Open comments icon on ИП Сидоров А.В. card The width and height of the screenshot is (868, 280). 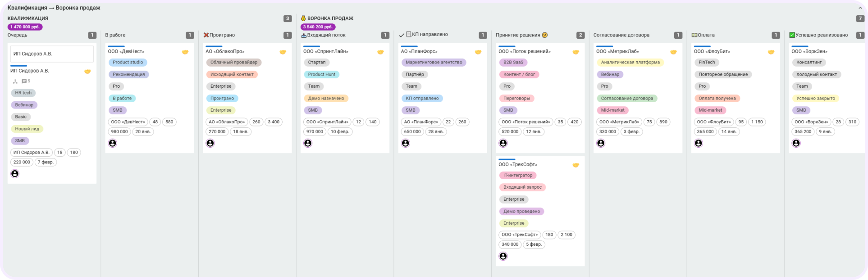point(24,81)
